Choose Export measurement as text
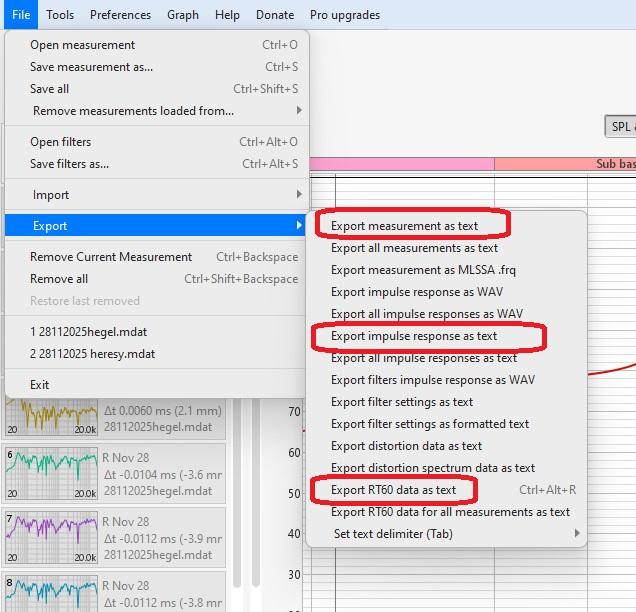 point(404,226)
